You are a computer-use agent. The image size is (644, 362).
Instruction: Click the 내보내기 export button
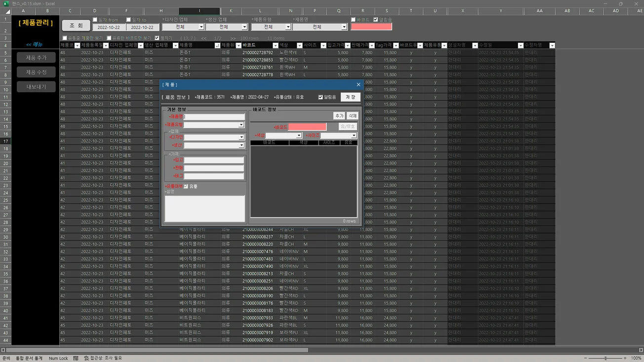coord(36,87)
